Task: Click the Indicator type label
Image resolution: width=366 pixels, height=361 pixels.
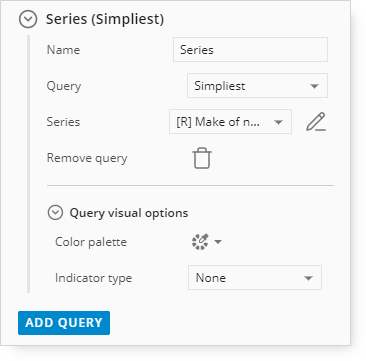Action: [x=94, y=278]
